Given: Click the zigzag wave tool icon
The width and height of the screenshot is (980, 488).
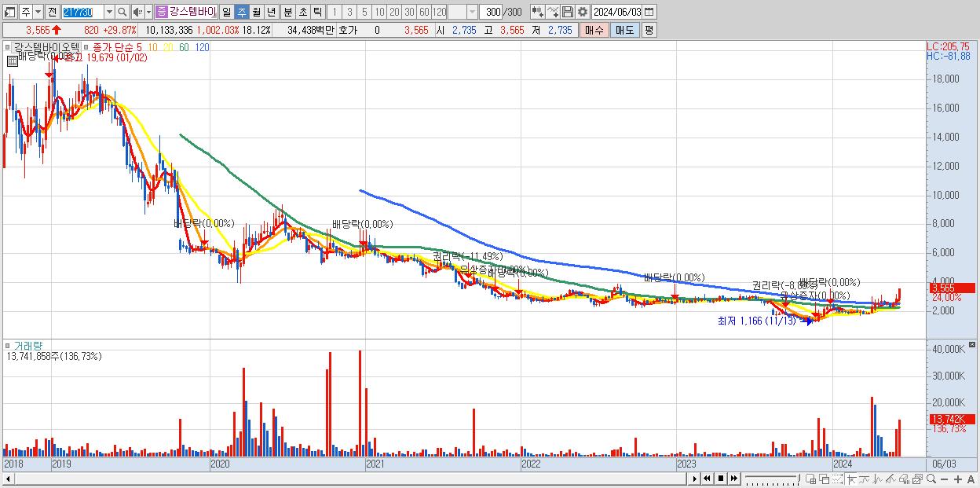Looking at the screenshot, I should 878,479.
